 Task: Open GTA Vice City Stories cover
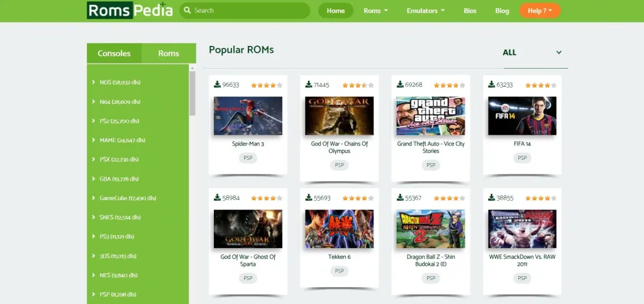point(431,116)
